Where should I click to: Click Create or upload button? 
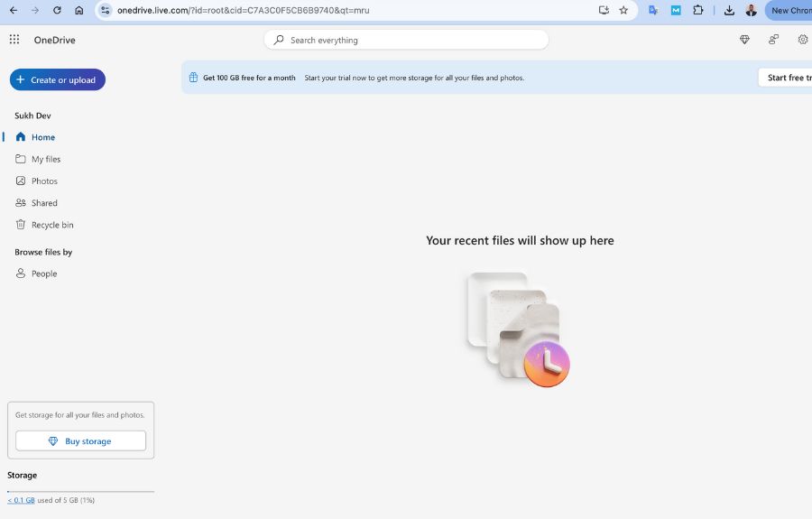click(58, 79)
